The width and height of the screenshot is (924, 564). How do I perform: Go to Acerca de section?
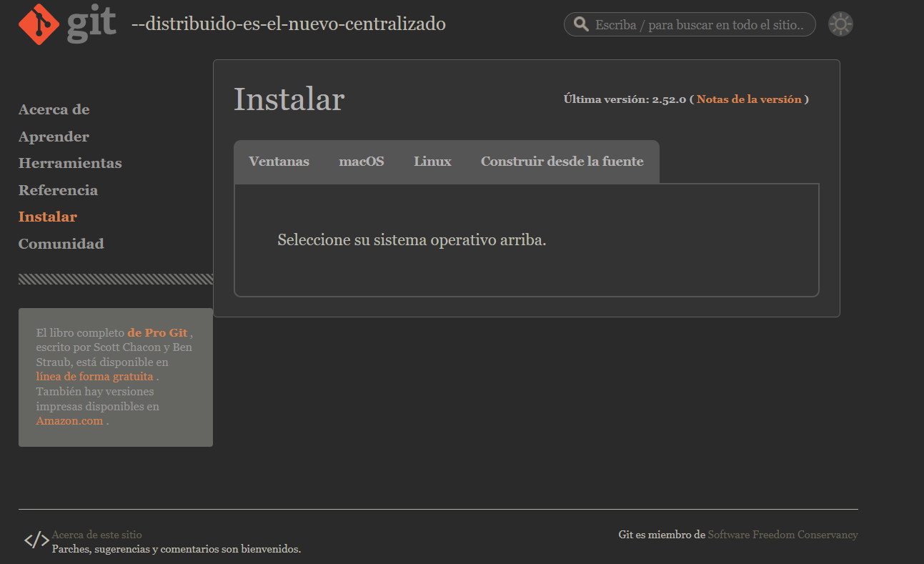pyautogui.click(x=54, y=109)
